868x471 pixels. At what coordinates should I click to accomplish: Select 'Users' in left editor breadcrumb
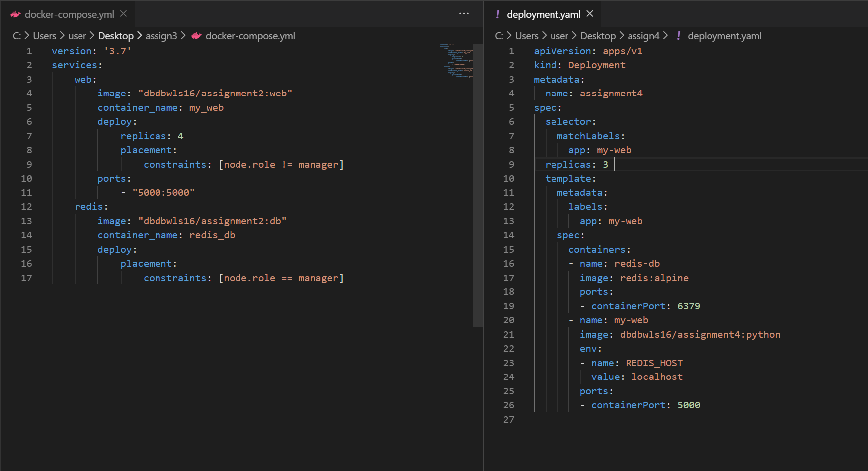click(x=45, y=36)
